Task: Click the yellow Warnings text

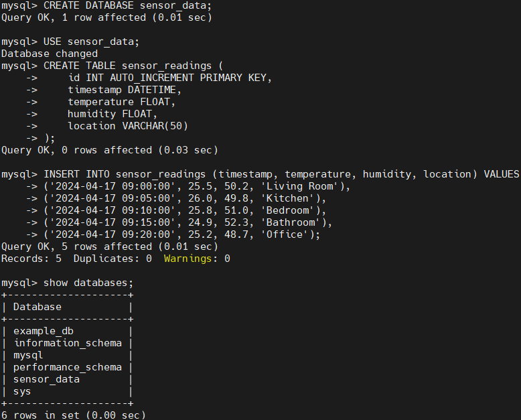Action: pyautogui.click(x=188, y=259)
